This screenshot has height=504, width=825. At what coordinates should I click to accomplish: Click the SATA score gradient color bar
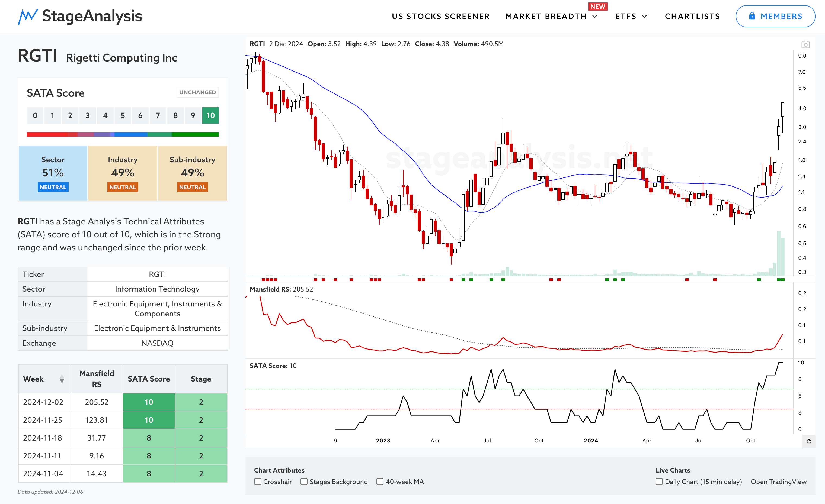(123, 134)
